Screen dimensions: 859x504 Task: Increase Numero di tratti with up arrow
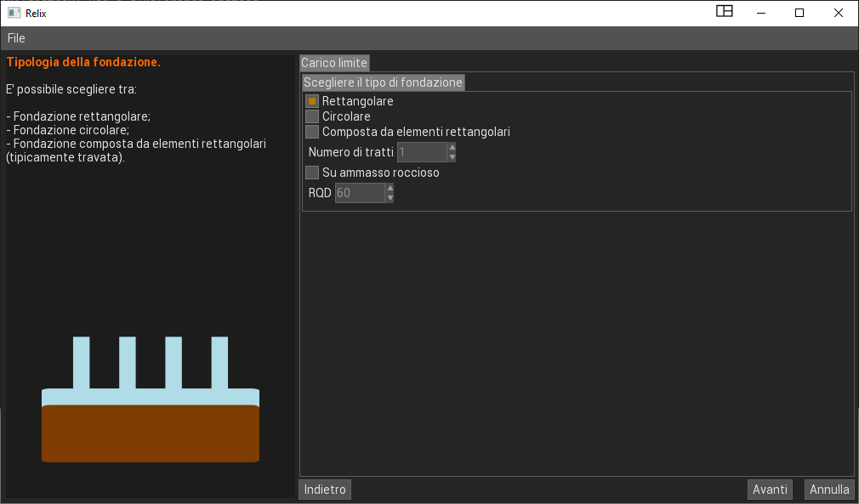(452, 147)
